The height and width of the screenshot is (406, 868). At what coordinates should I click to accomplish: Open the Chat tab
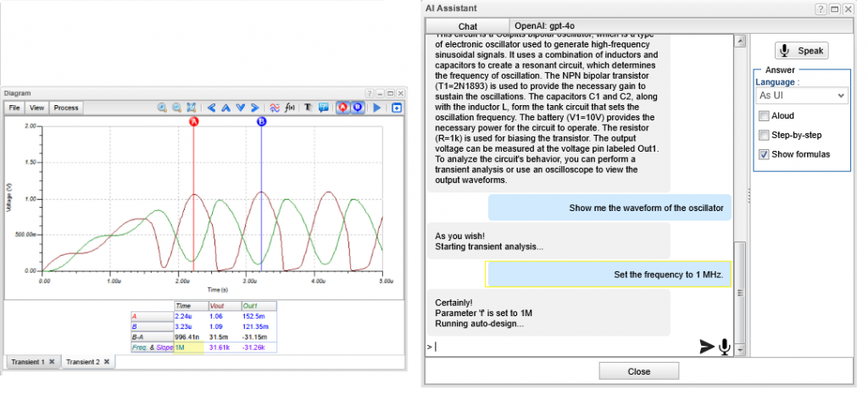(x=468, y=26)
